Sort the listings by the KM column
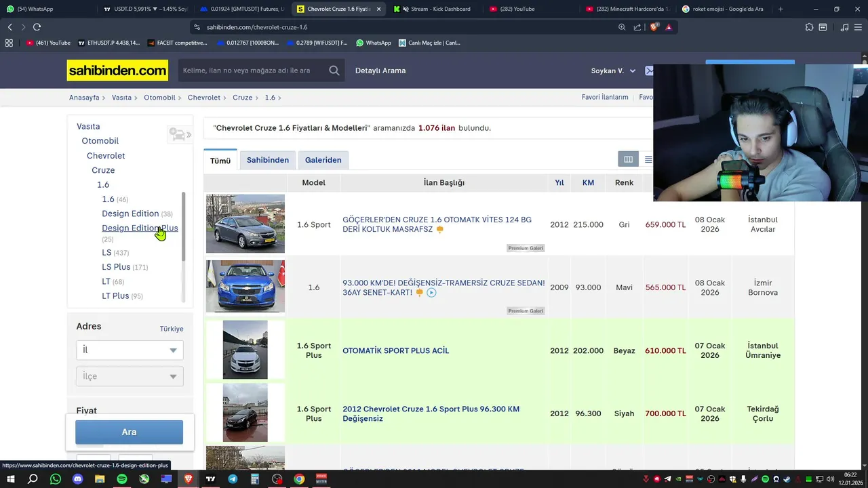Image resolution: width=868 pixels, height=488 pixels. click(588, 182)
